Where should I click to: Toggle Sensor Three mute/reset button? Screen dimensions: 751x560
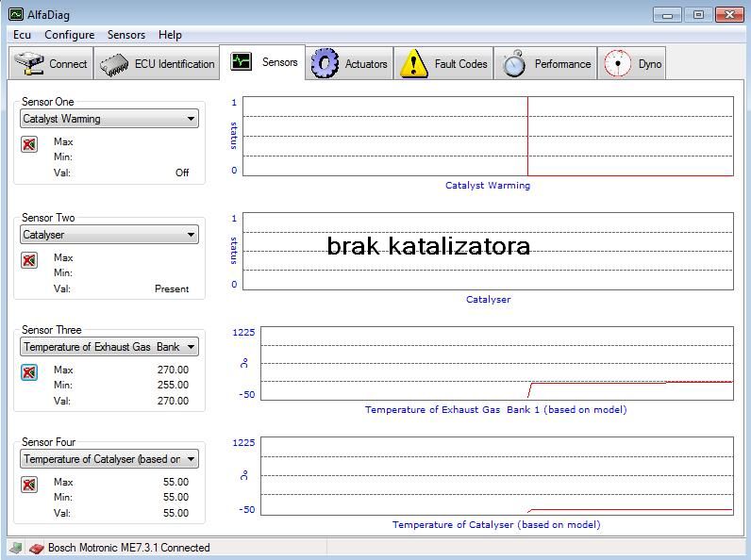pyautogui.click(x=29, y=372)
